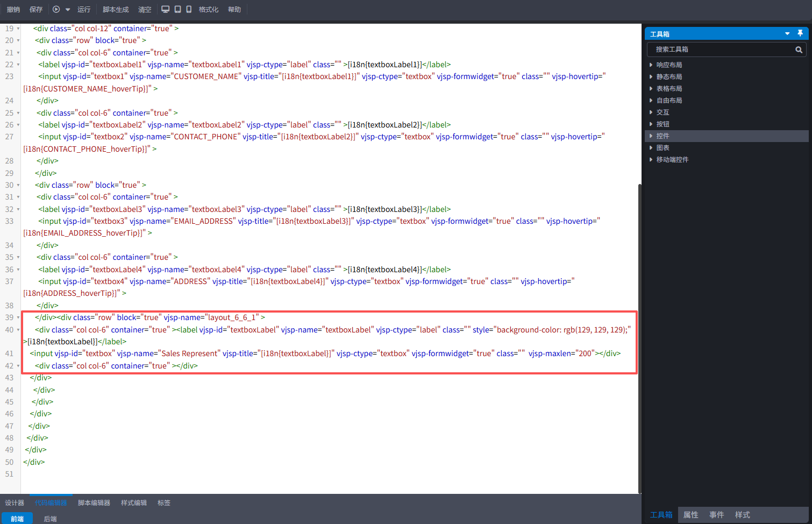Switch to tablet preview icon

pyautogui.click(x=177, y=9)
